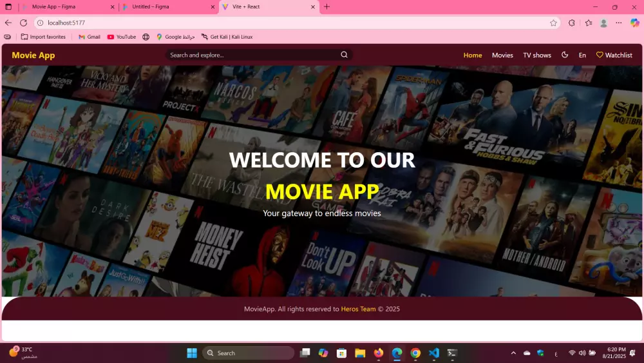The image size is (644, 363).
Task: Close the Vite + React tab
Action: (x=313, y=7)
